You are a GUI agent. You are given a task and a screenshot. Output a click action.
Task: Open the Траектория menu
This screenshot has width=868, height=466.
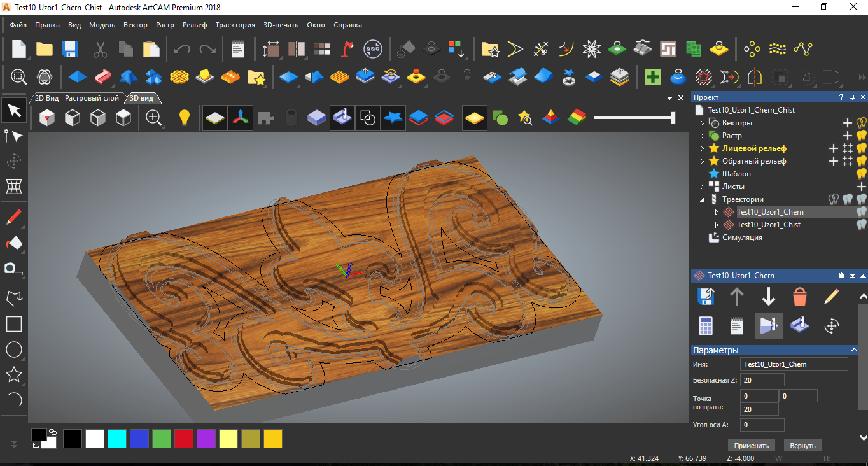click(x=235, y=25)
